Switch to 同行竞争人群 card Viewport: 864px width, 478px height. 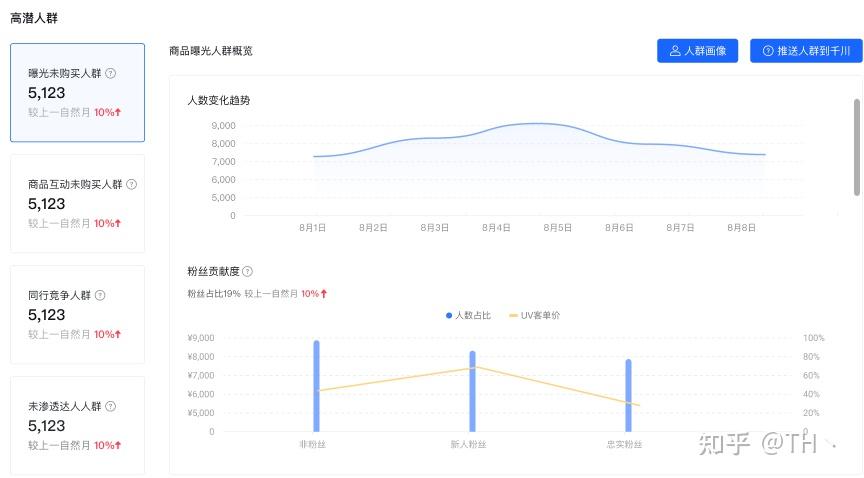coord(78,314)
